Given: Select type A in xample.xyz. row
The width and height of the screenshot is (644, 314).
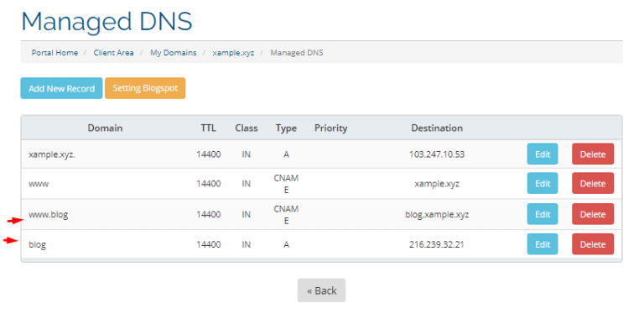Looking at the screenshot, I should pos(286,154).
